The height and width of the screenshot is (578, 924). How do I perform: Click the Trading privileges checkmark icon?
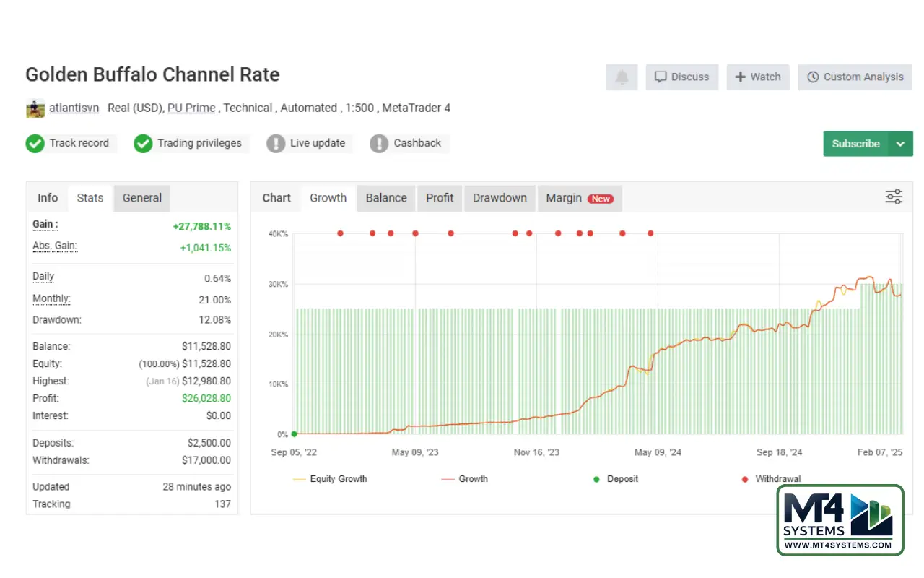pos(143,144)
